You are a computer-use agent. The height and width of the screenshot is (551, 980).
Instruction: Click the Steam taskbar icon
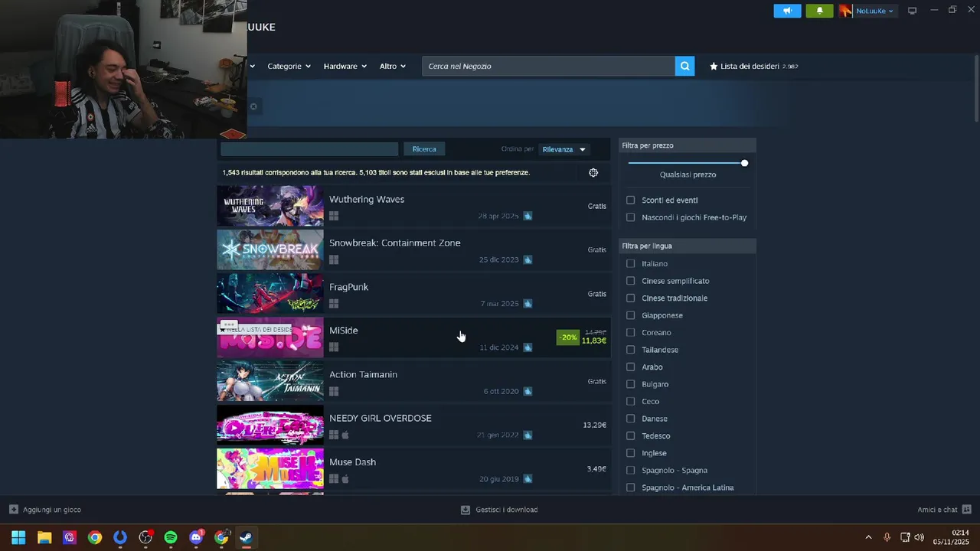click(x=246, y=537)
